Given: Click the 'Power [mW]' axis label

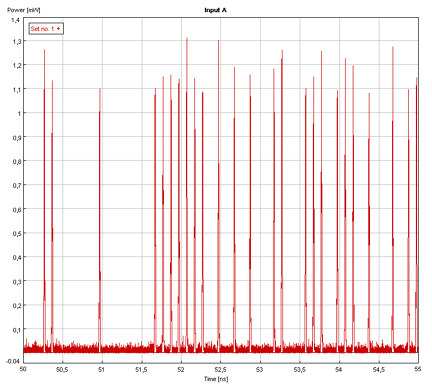Looking at the screenshot, I should 24,10.
